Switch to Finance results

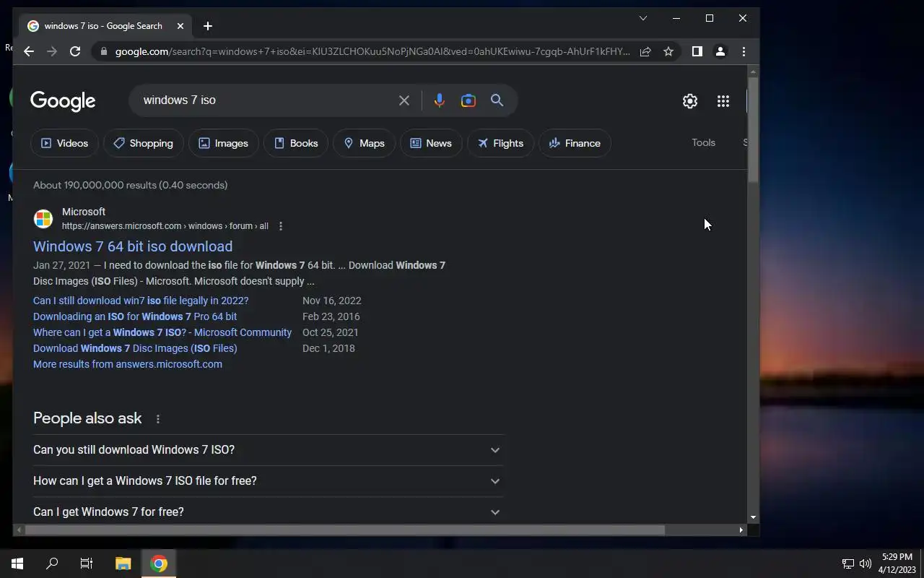[575, 143]
